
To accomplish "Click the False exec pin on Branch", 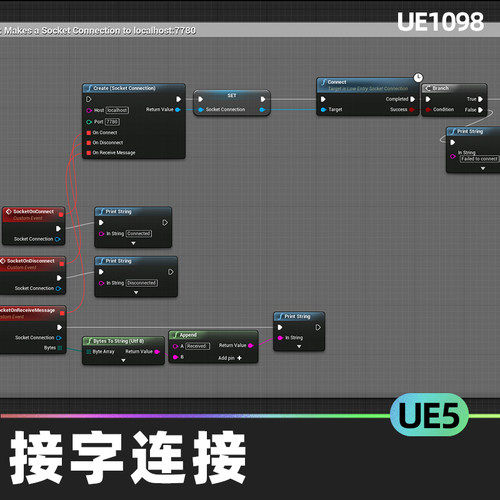I will [480, 110].
